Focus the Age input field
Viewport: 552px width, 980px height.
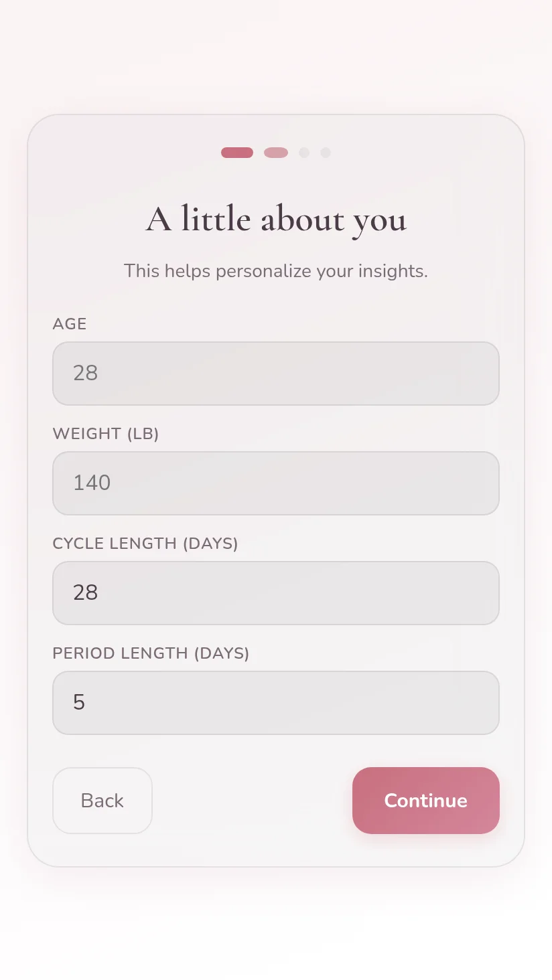tap(276, 374)
